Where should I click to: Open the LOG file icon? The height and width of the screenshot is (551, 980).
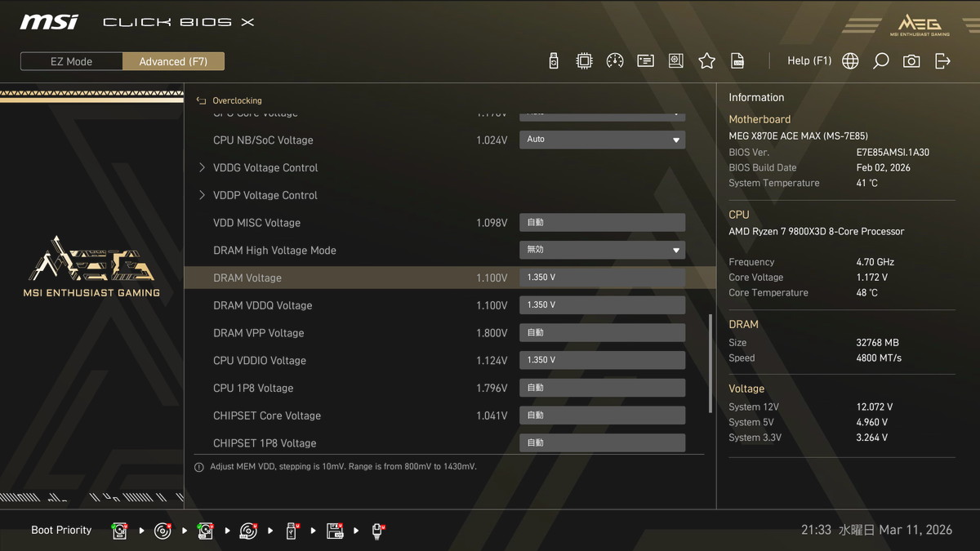click(x=737, y=61)
